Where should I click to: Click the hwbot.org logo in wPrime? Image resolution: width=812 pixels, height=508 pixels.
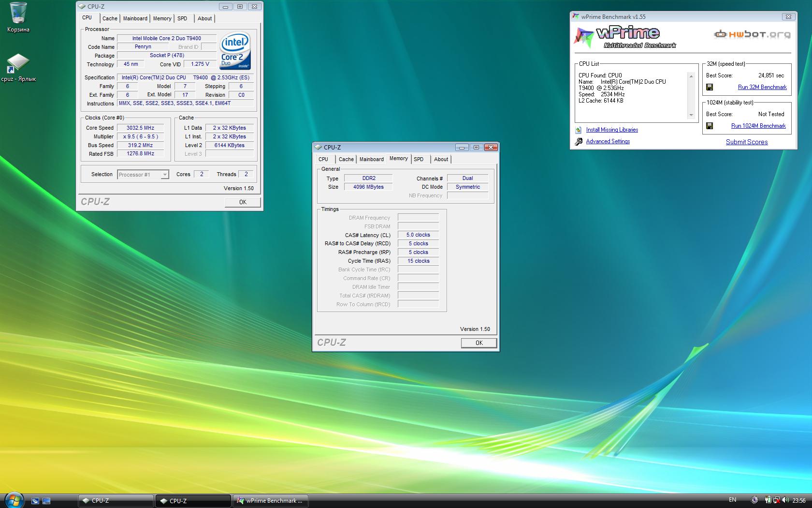[x=752, y=34]
